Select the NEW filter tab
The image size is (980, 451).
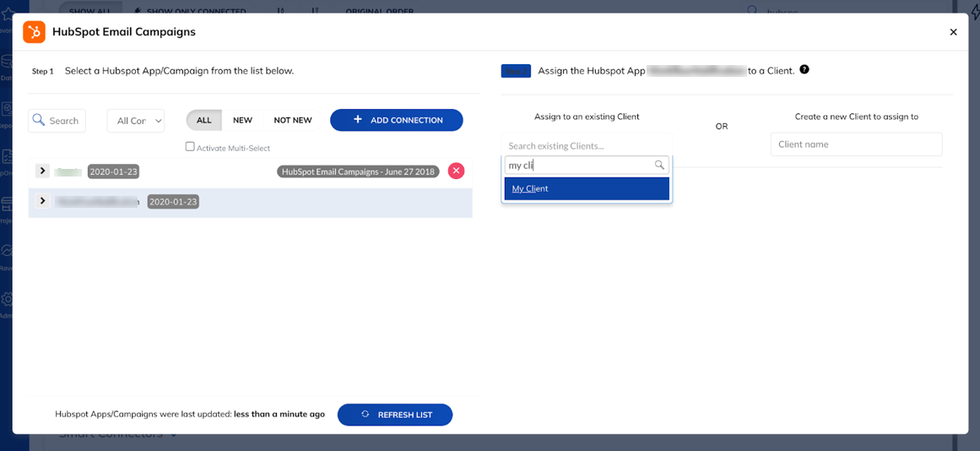[242, 120]
